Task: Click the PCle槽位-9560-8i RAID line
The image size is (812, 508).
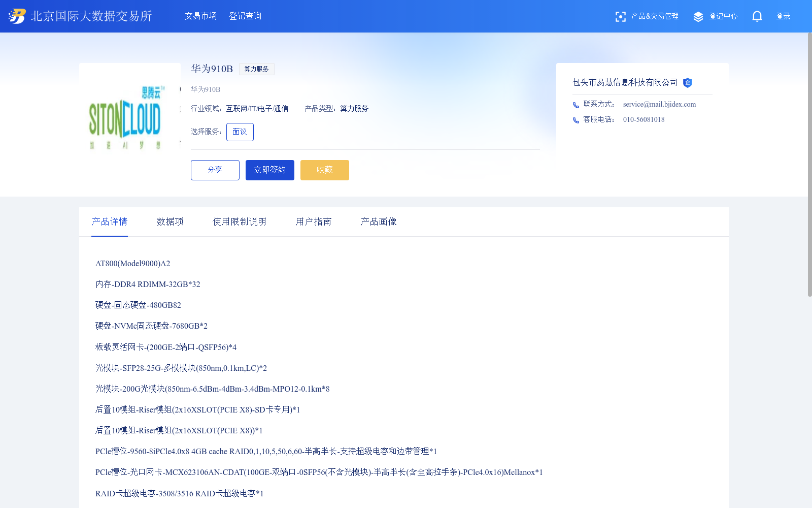Action: 266,452
